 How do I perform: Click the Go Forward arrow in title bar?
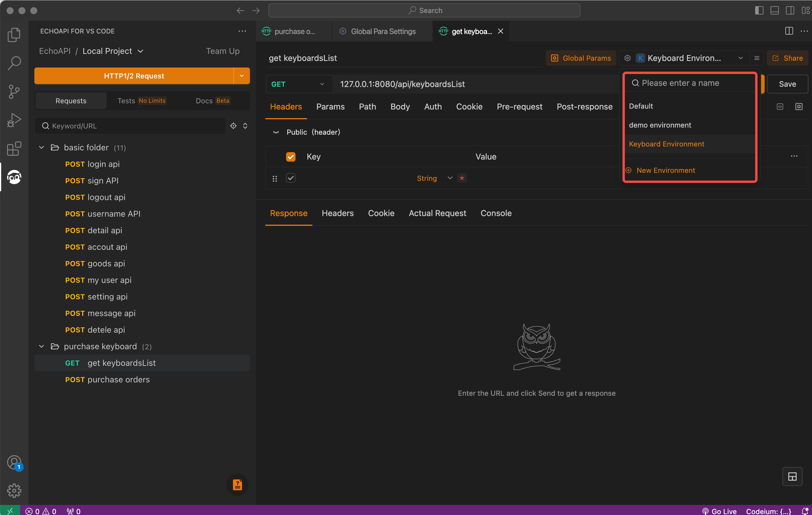point(256,10)
